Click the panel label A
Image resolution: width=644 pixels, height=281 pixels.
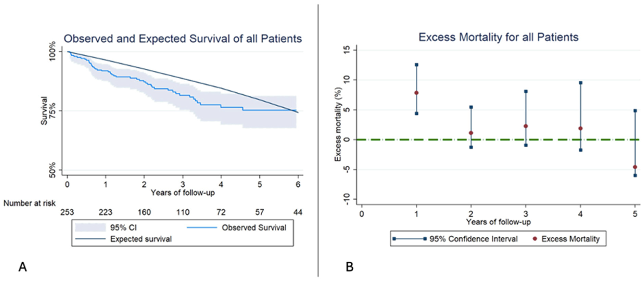23,267
